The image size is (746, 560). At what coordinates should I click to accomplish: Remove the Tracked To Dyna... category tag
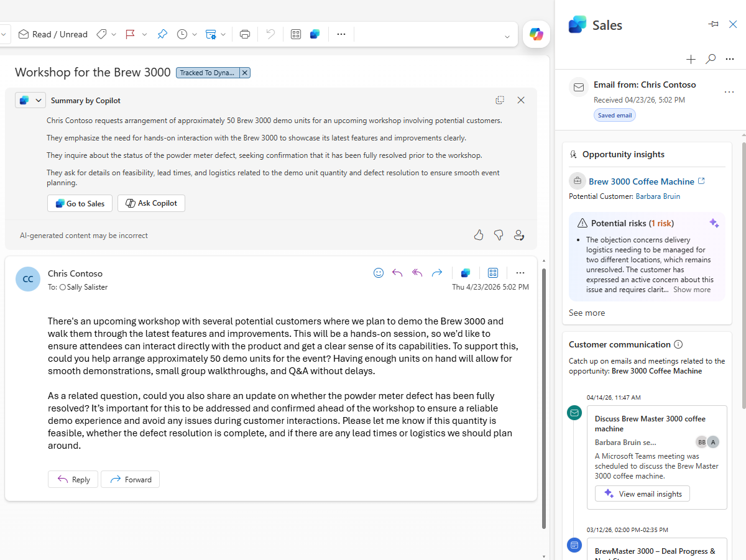245,73
